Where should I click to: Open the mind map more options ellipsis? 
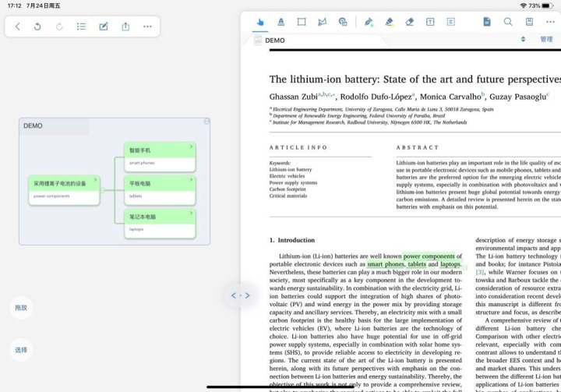pyautogui.click(x=147, y=26)
